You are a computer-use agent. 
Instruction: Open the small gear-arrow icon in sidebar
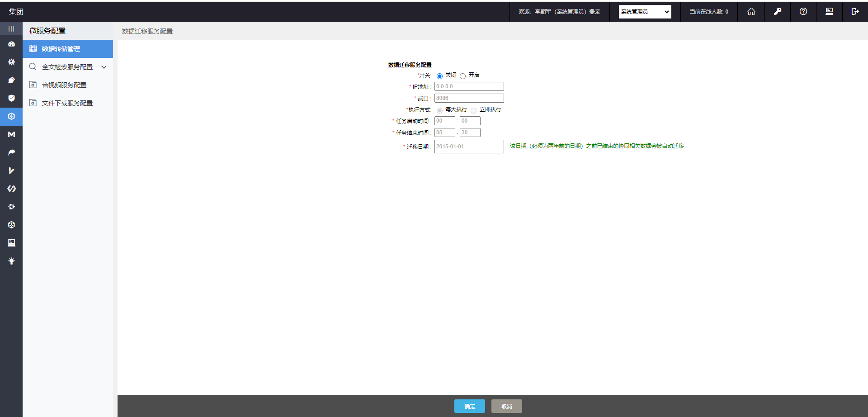point(11,207)
